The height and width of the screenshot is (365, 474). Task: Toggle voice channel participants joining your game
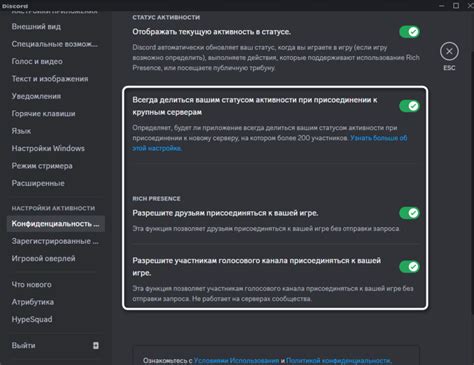pos(409,267)
